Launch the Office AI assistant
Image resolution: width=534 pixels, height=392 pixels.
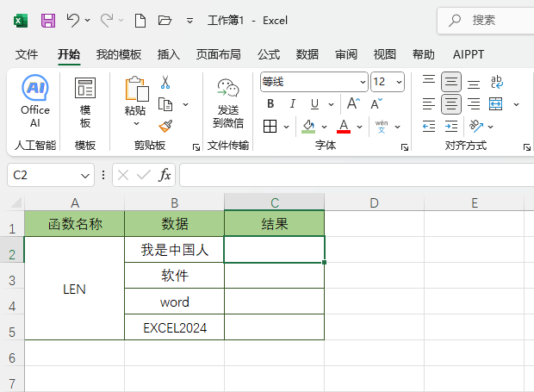click(35, 101)
